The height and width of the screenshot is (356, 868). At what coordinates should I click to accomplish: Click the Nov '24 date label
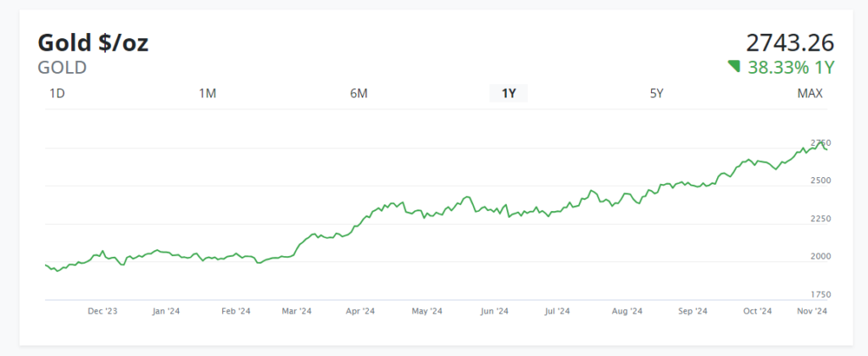point(812,311)
